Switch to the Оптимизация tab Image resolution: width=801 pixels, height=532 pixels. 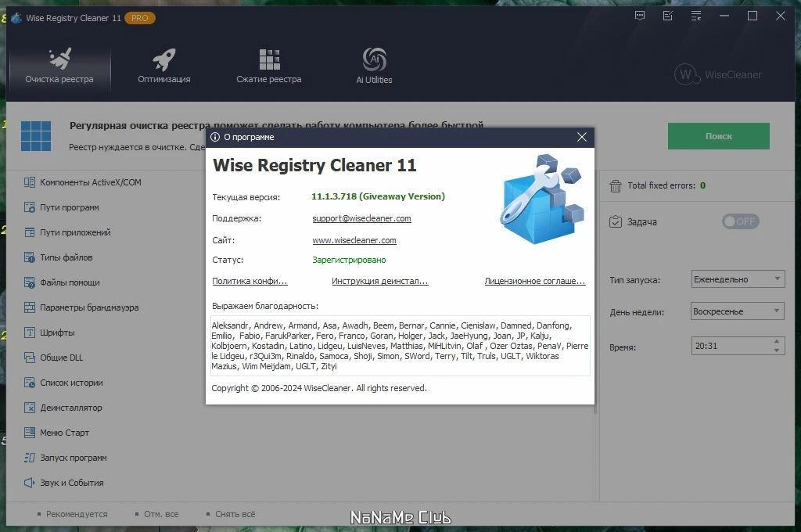[x=164, y=66]
